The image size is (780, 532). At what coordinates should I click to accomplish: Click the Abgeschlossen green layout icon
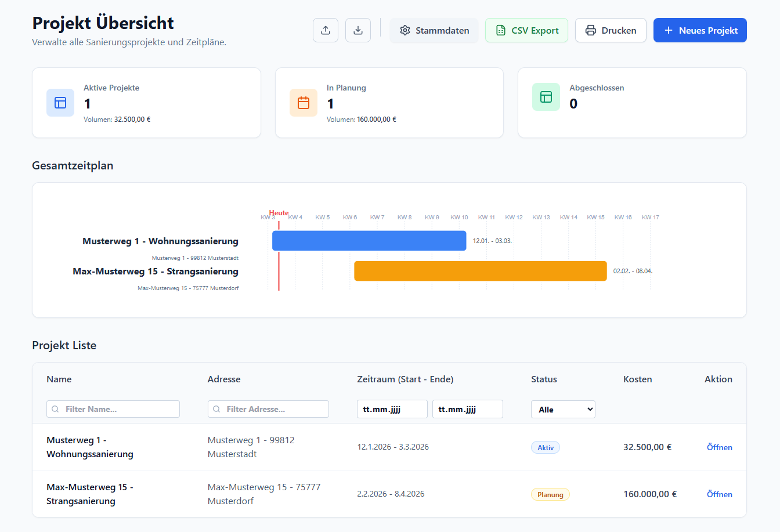tap(546, 97)
